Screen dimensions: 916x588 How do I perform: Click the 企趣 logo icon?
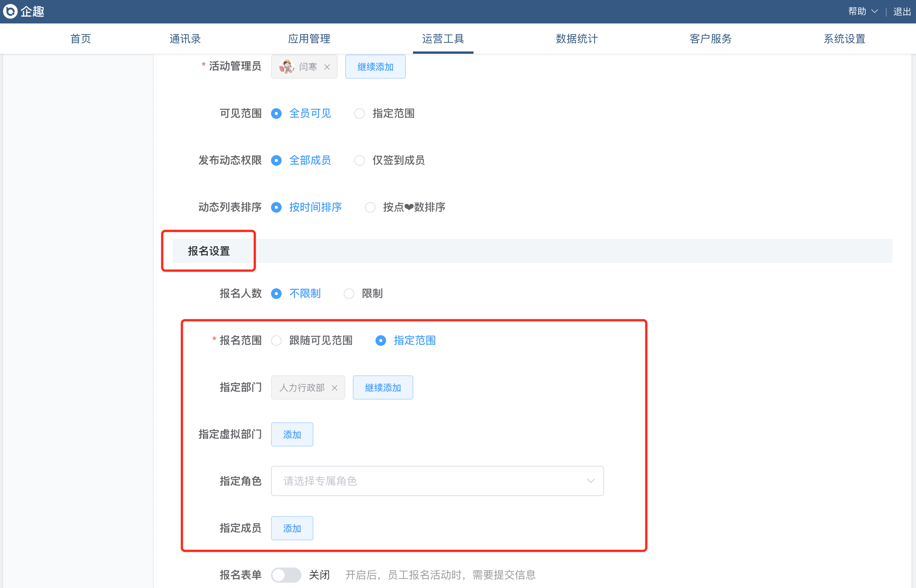(x=10, y=11)
